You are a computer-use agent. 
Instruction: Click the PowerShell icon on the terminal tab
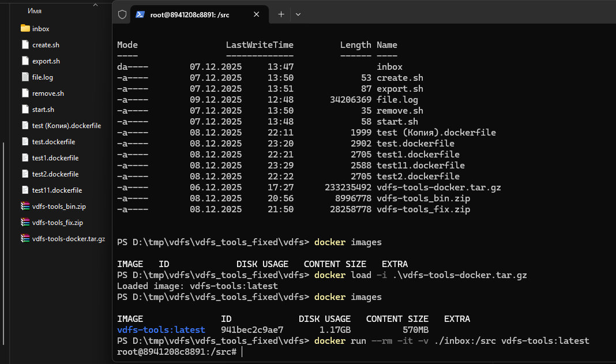tap(140, 14)
